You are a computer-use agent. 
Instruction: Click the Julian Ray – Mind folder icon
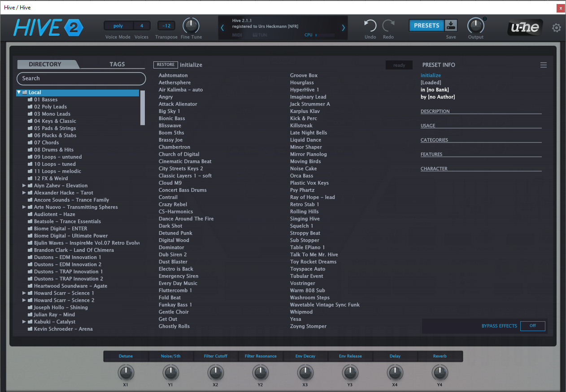[x=30, y=314]
